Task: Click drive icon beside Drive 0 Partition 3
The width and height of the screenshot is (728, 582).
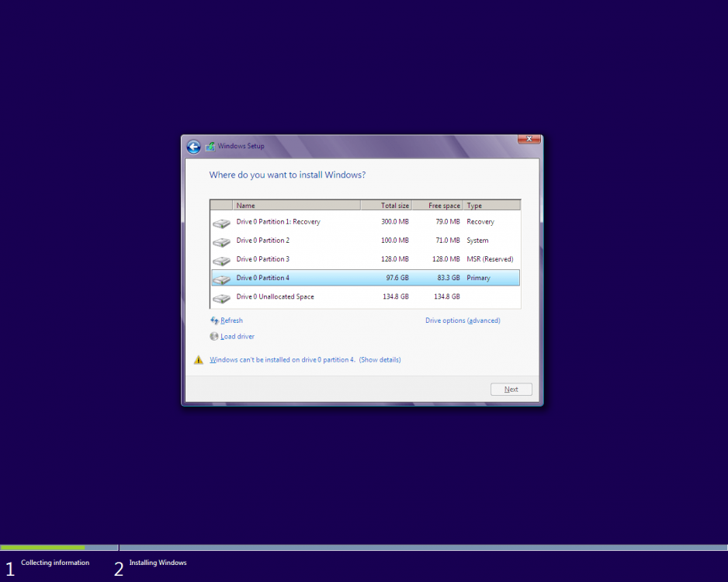Action: pos(221,261)
